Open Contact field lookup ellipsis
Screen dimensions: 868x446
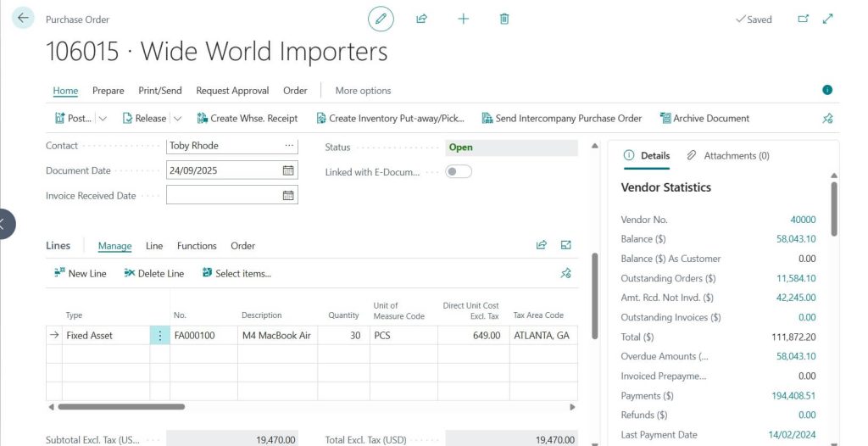pos(289,146)
